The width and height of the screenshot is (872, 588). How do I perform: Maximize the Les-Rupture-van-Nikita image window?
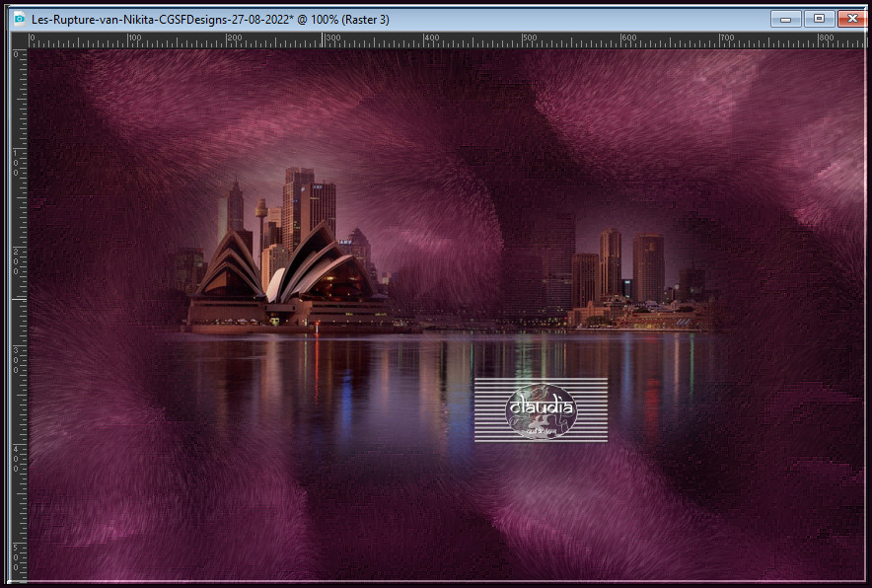pyautogui.click(x=819, y=19)
